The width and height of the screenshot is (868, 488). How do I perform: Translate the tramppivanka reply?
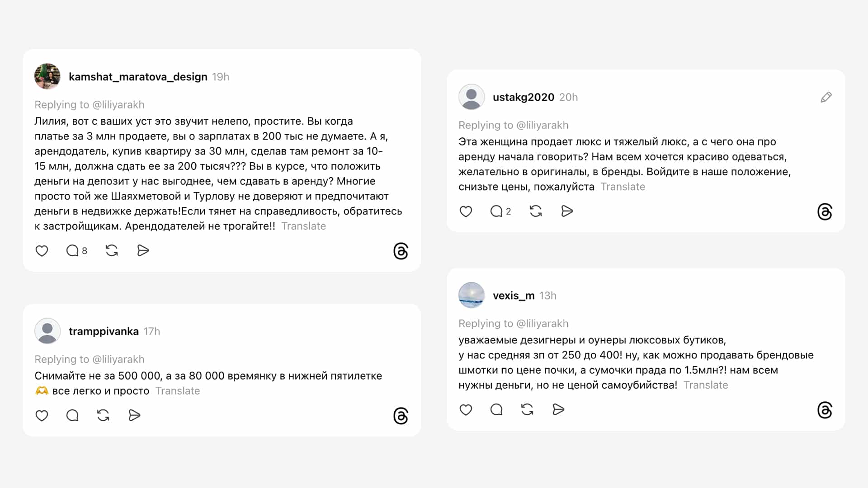point(178,391)
